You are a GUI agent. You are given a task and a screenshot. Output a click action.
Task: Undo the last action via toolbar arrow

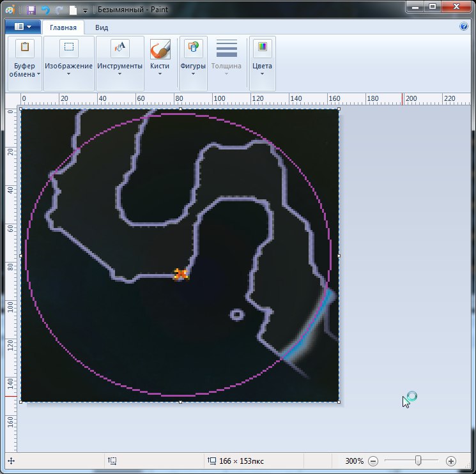45,10
